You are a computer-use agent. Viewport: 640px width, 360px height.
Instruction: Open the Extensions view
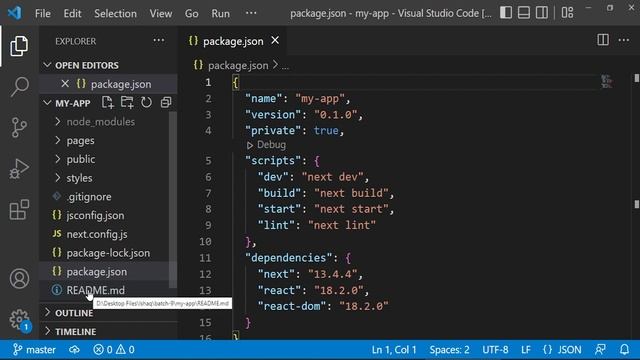coord(19,209)
